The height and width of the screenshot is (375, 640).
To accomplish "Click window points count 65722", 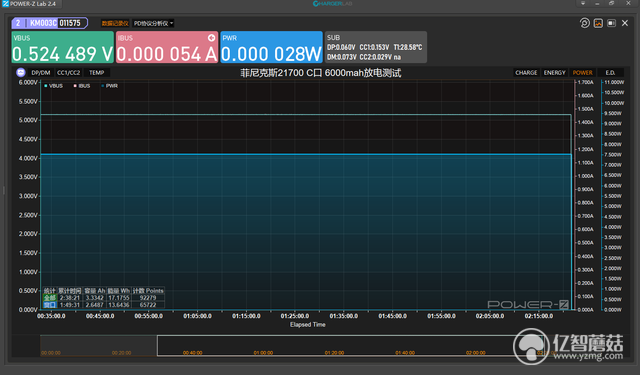I will (148, 305).
